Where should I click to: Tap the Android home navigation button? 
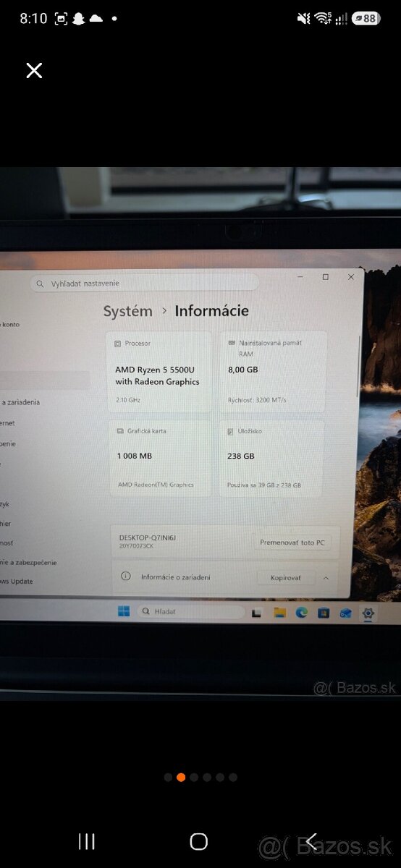(199, 841)
